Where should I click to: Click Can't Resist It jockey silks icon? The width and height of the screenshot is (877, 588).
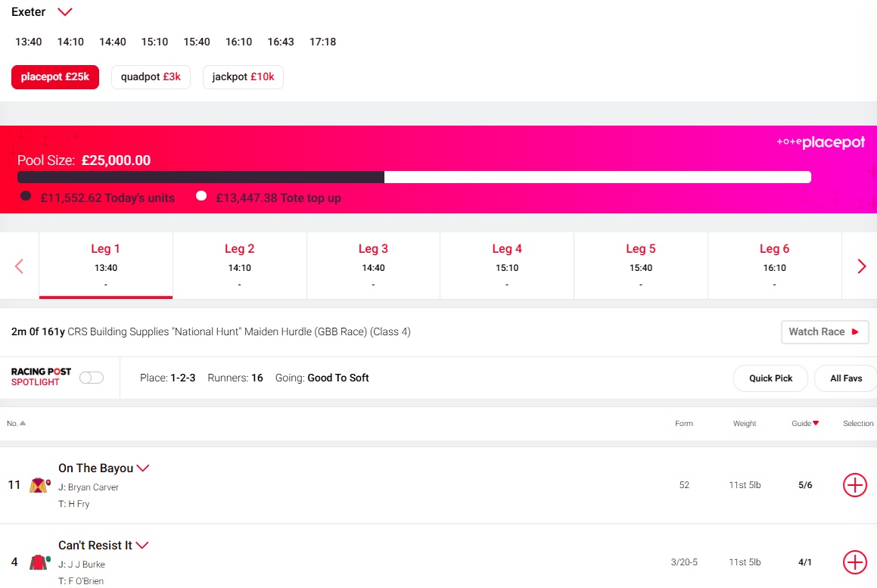pos(40,562)
